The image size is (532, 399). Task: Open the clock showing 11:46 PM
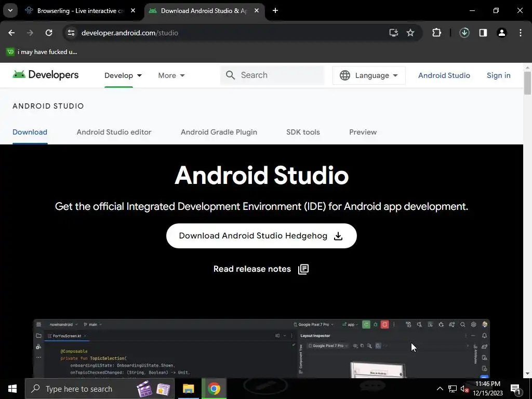point(488,389)
